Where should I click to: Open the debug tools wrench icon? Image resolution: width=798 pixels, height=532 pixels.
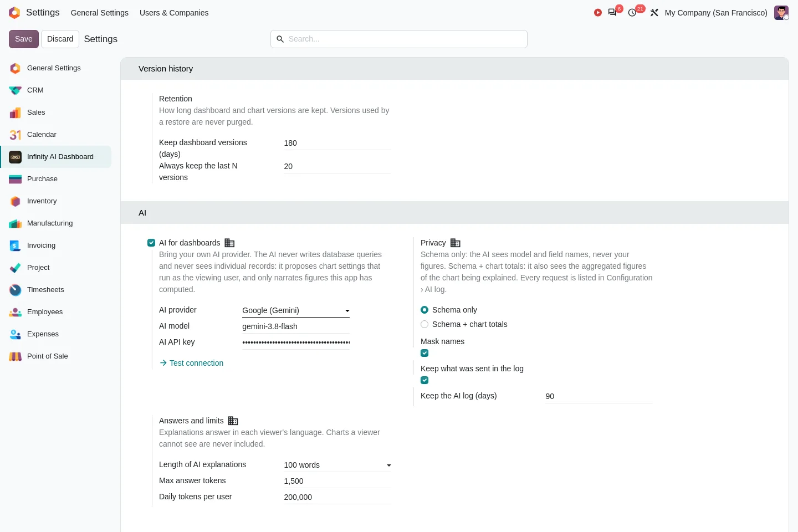[654, 13]
